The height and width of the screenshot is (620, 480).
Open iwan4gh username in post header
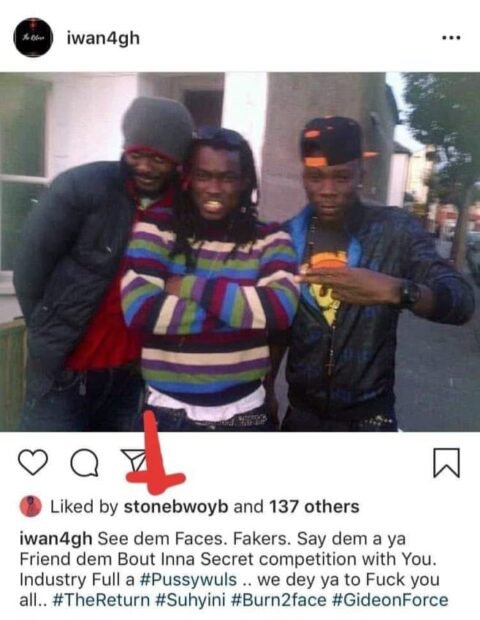click(103, 38)
